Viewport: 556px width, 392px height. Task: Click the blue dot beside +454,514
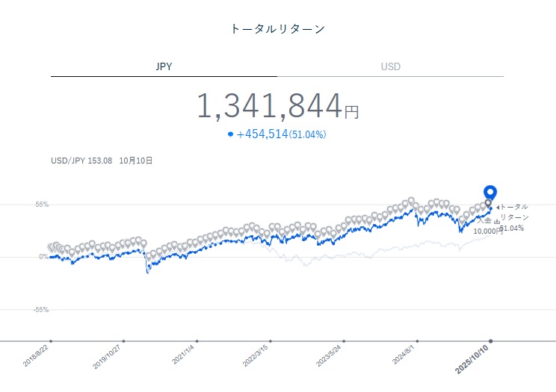coord(230,134)
